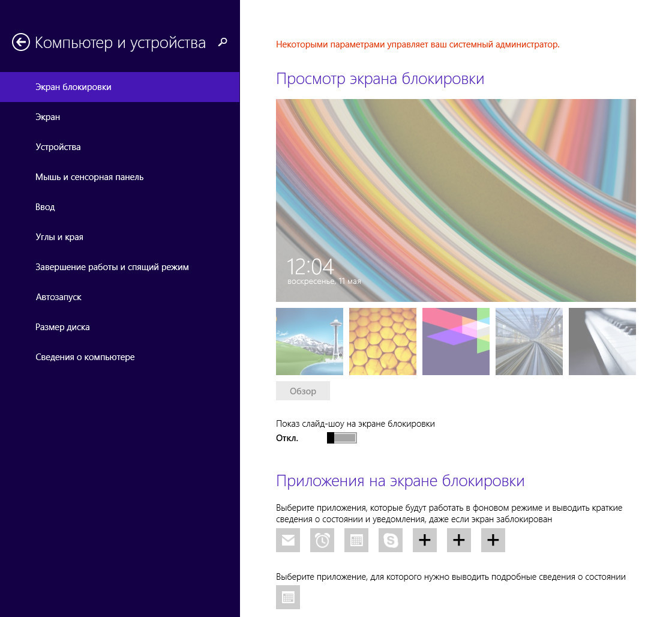672x617 pixels.
Task: Open the Автозапуск settings page
Action: point(58,297)
